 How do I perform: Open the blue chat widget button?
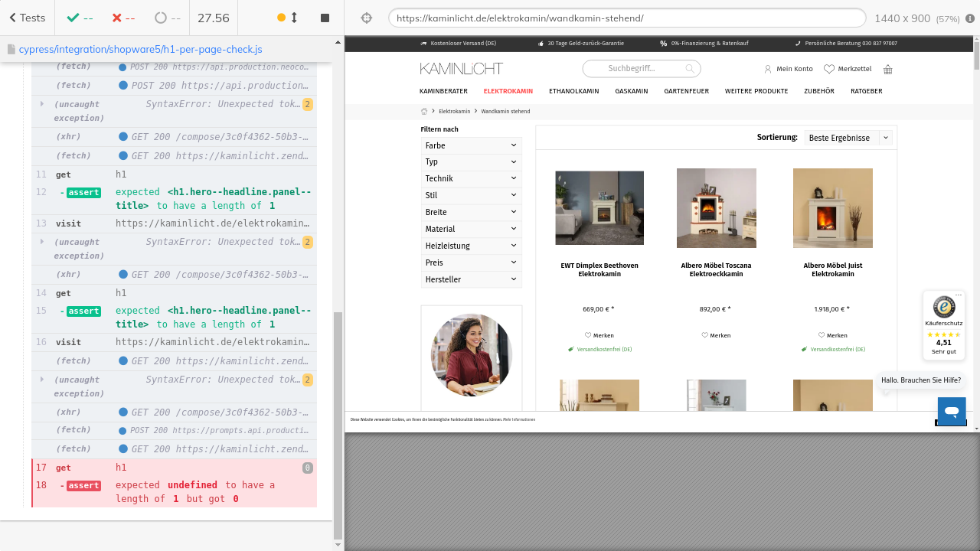point(952,411)
